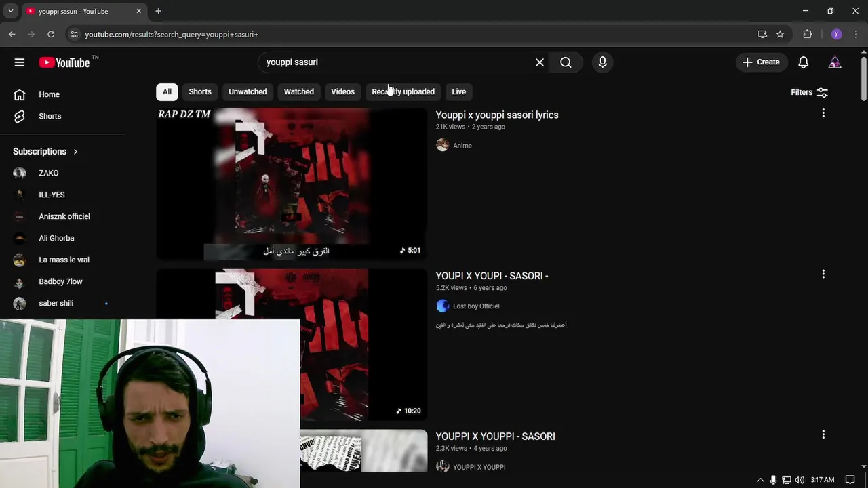
Task: Select the Watched filter chip
Action: (299, 91)
